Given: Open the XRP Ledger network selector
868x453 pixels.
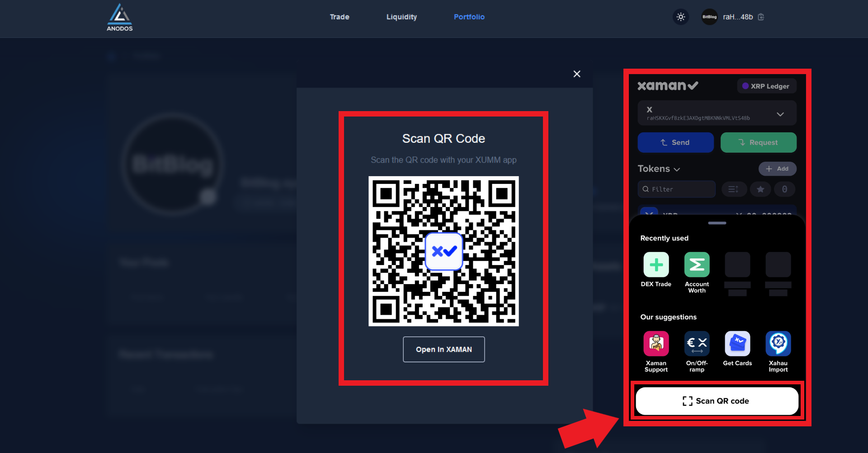Looking at the screenshot, I should click(x=766, y=86).
